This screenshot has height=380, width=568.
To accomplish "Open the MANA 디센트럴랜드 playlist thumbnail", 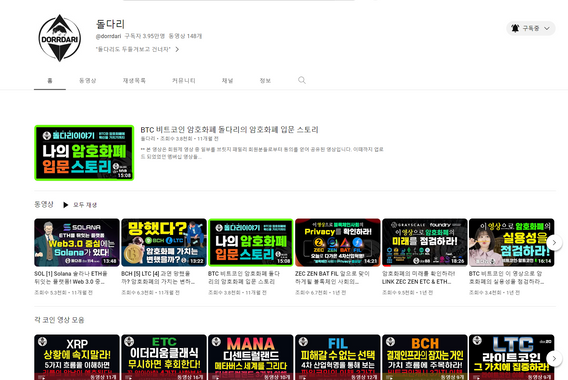I will point(251,357).
